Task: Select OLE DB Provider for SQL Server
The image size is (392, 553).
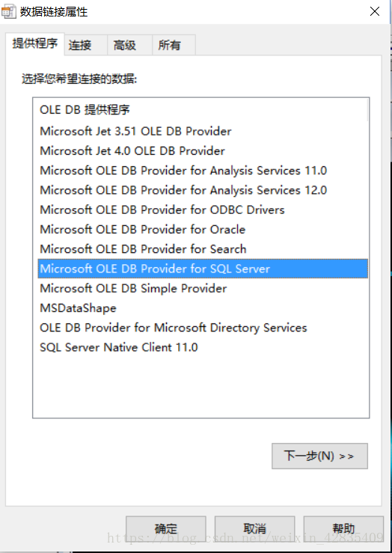Action: [203, 269]
